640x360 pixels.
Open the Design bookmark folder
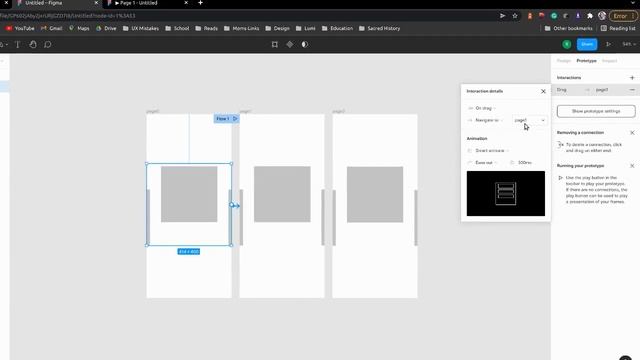[x=278, y=29]
